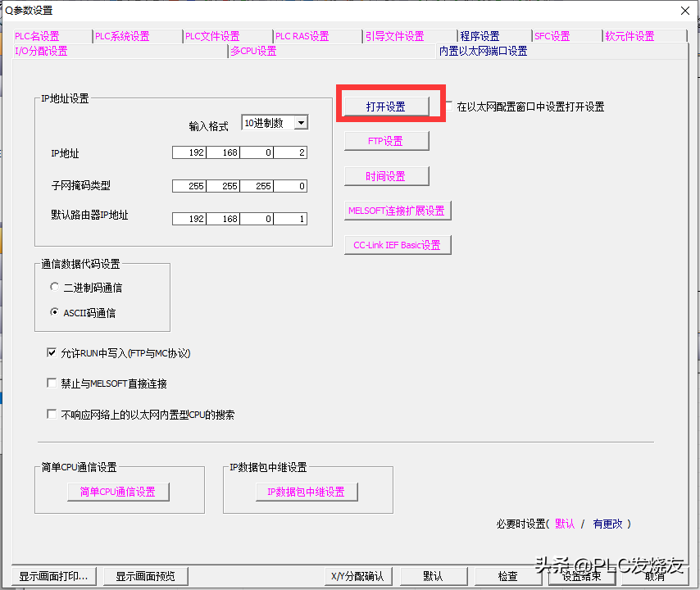Select ASCII码通信 radio button
The width and height of the screenshot is (700, 590).
pyautogui.click(x=55, y=312)
